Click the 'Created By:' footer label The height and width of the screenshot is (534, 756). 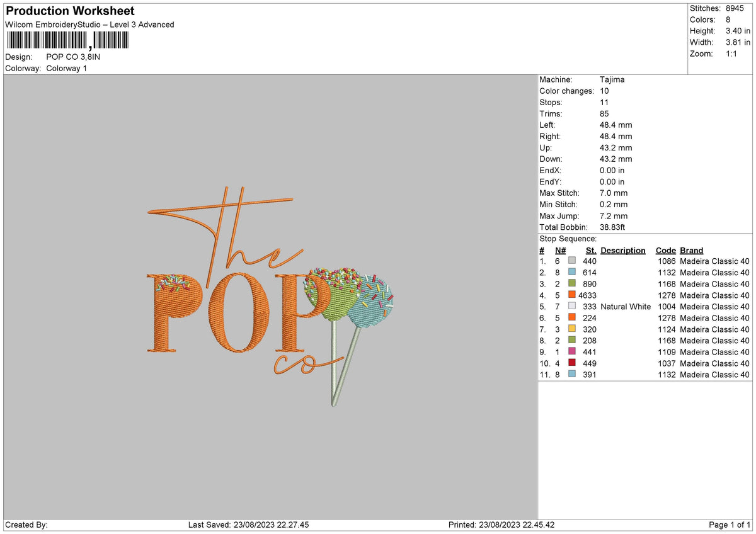click(x=26, y=525)
